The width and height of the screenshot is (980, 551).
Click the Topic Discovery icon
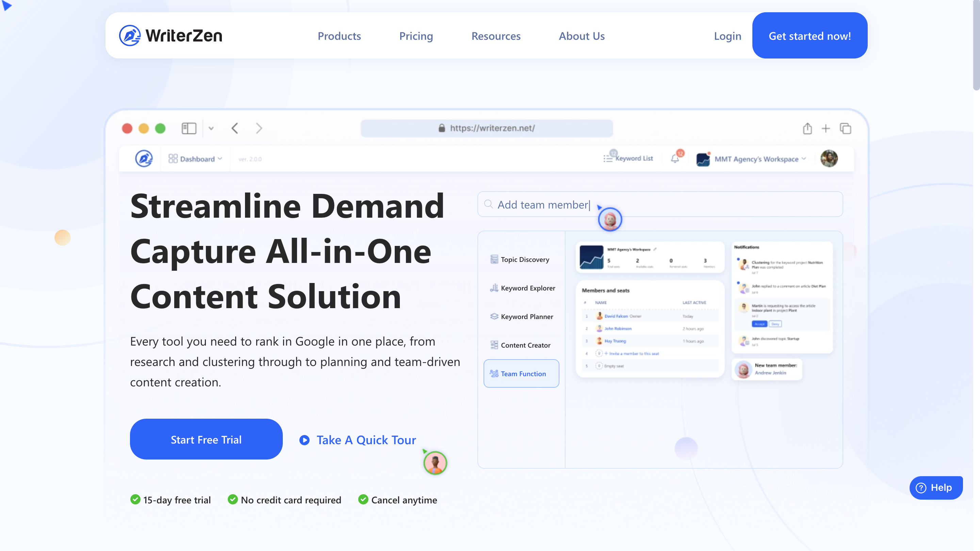(494, 259)
